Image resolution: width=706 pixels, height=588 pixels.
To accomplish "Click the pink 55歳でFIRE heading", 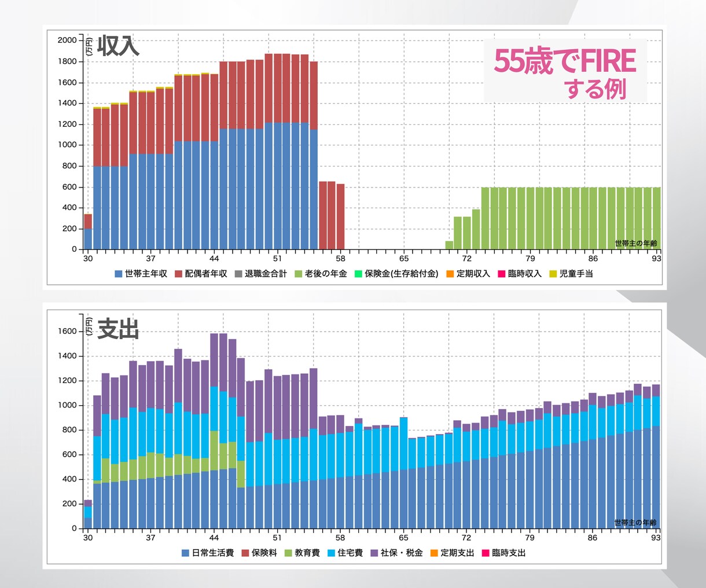I will pos(565,61).
